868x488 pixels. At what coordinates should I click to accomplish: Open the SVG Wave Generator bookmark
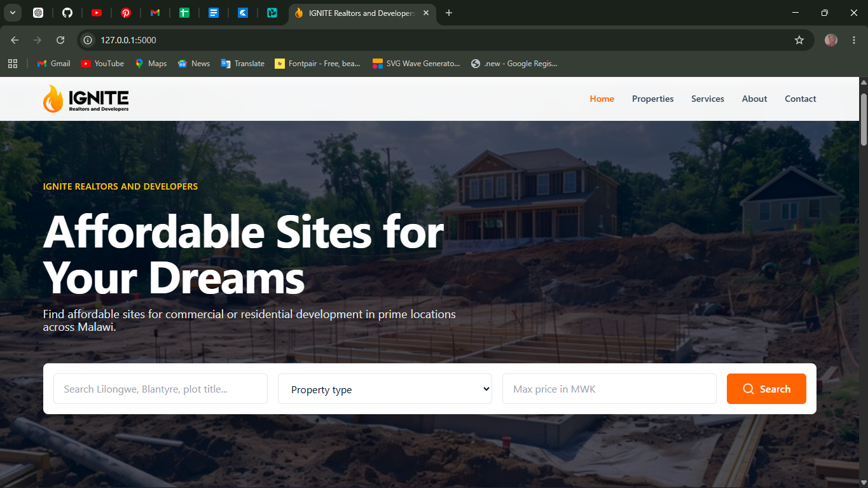pos(417,64)
